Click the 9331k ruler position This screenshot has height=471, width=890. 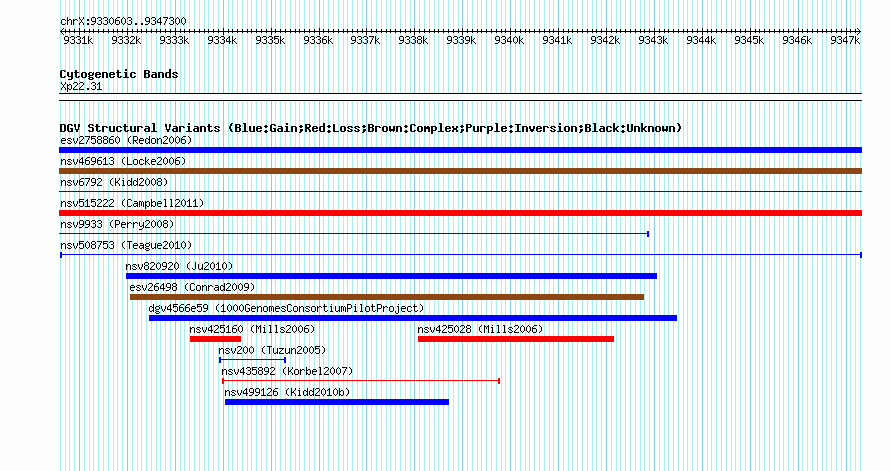(78, 40)
